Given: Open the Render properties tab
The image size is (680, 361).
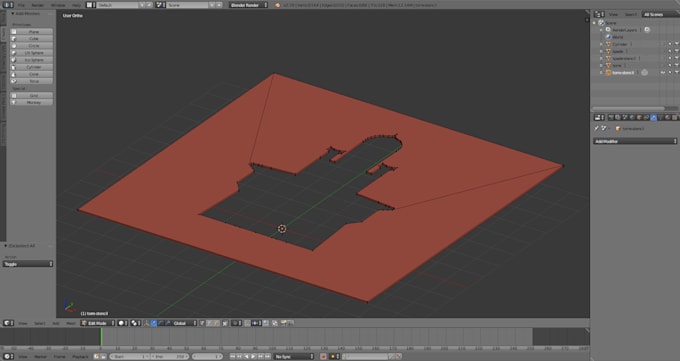Looking at the screenshot, I should [x=611, y=118].
